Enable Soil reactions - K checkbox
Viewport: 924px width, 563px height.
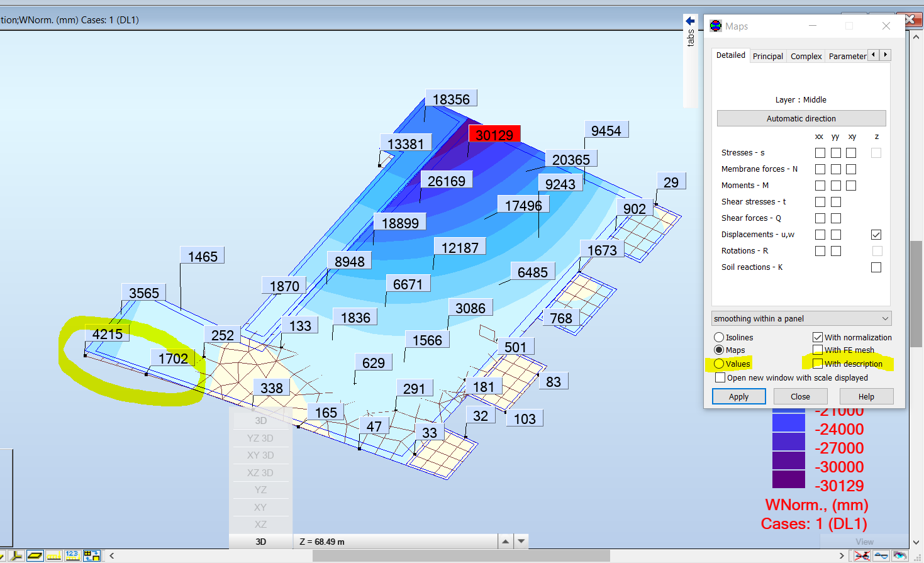876,267
